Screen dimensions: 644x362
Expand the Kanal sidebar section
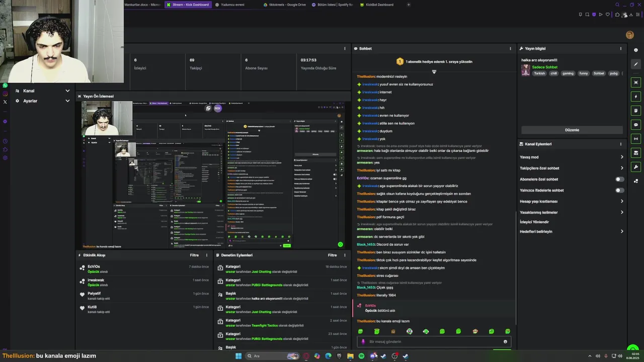pos(42,91)
